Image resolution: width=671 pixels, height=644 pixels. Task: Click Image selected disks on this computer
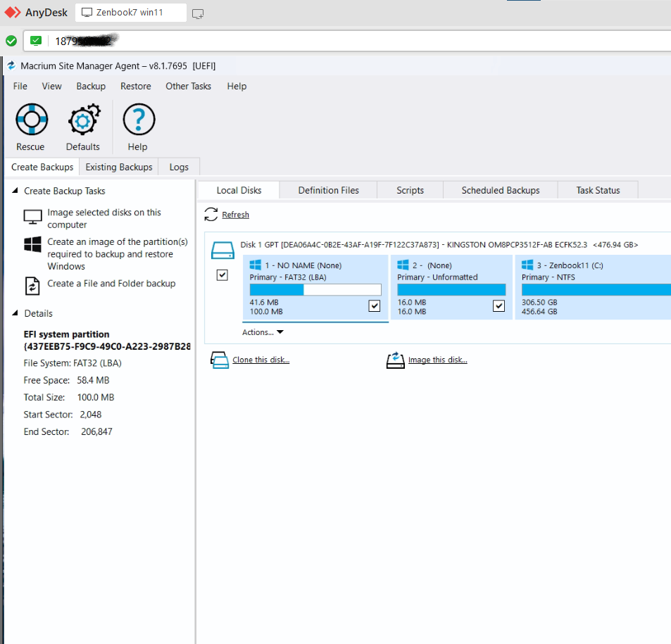click(x=104, y=218)
